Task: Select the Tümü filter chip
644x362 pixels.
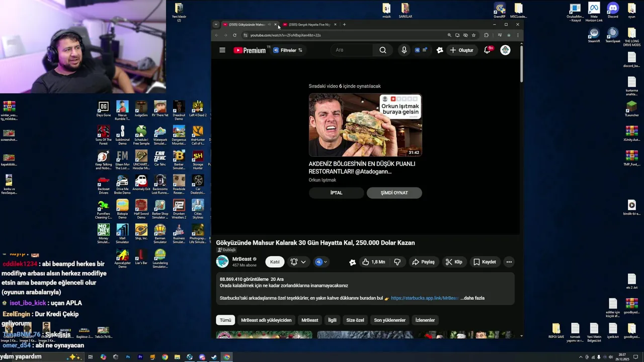Action: [225, 320]
